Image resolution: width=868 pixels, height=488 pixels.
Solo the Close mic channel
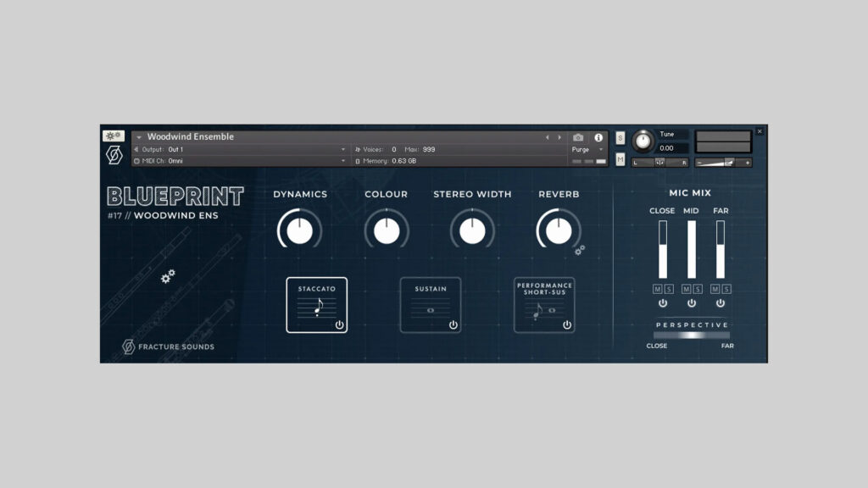click(669, 290)
